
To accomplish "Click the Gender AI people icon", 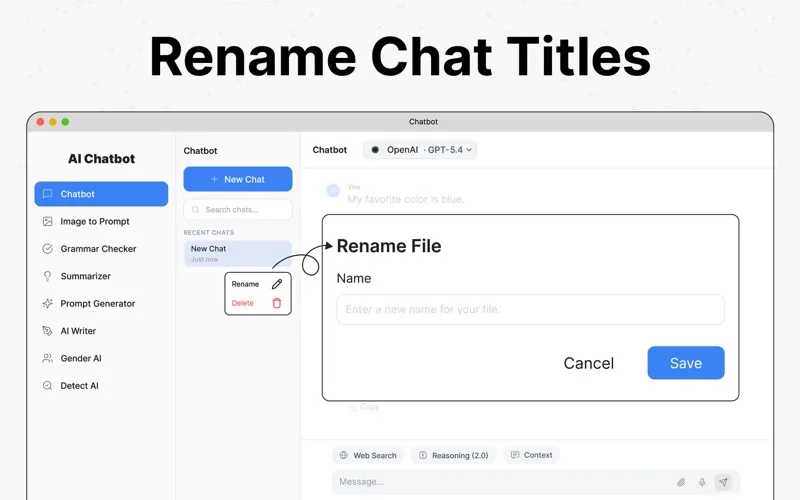I will [47, 359].
